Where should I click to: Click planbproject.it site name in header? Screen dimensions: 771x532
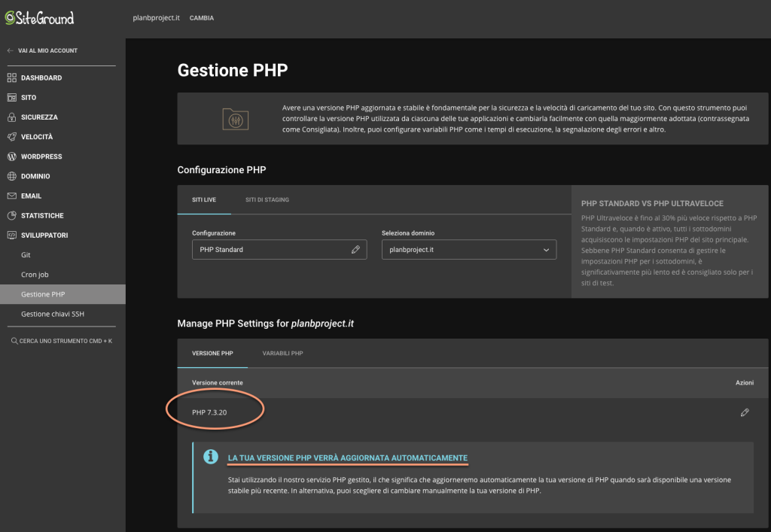[157, 18]
